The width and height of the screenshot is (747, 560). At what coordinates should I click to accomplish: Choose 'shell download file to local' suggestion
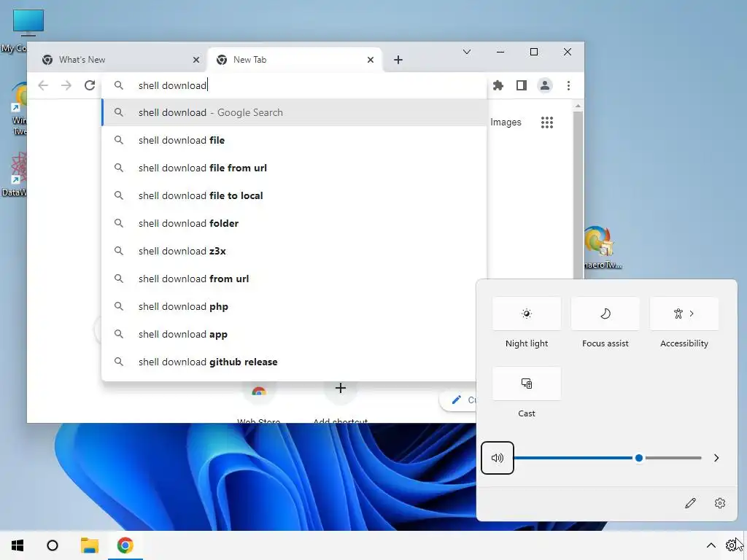pos(295,195)
